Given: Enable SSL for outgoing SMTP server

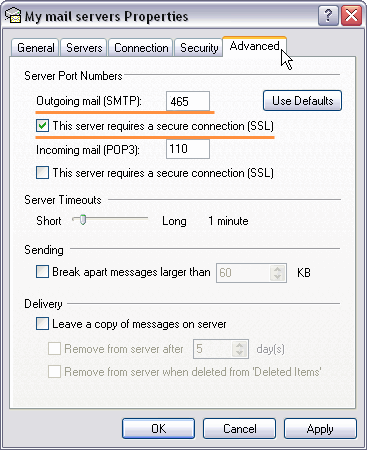Looking at the screenshot, I should (x=42, y=126).
